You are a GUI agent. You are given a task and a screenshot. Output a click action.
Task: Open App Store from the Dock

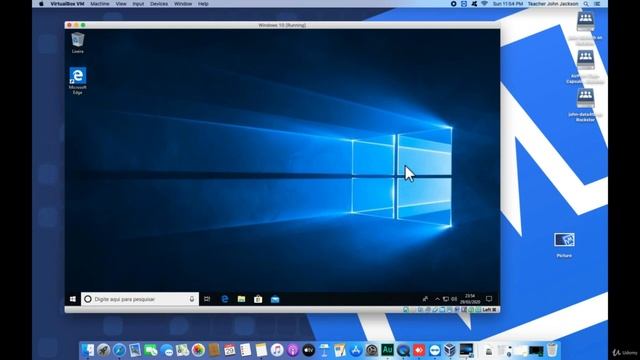pos(356,350)
